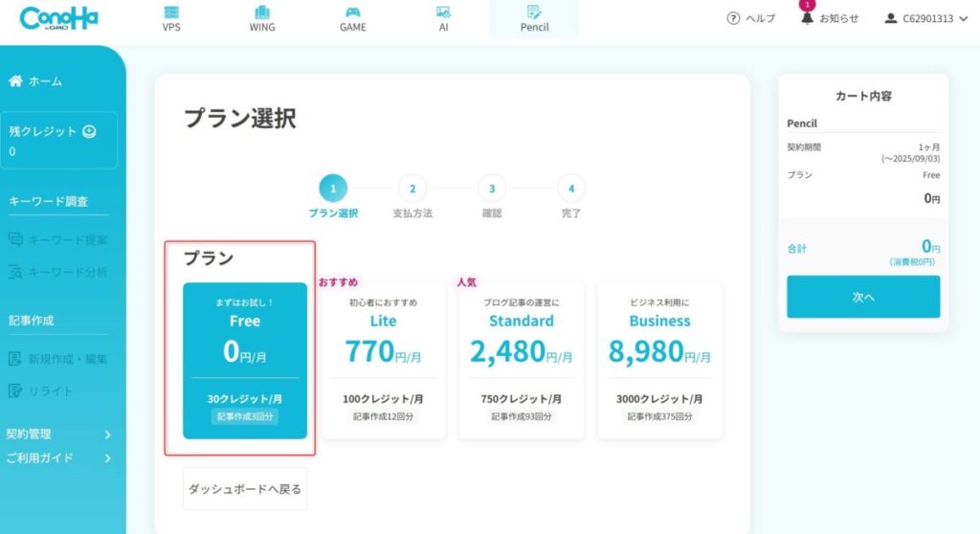Click the 合計 label in cart

797,249
